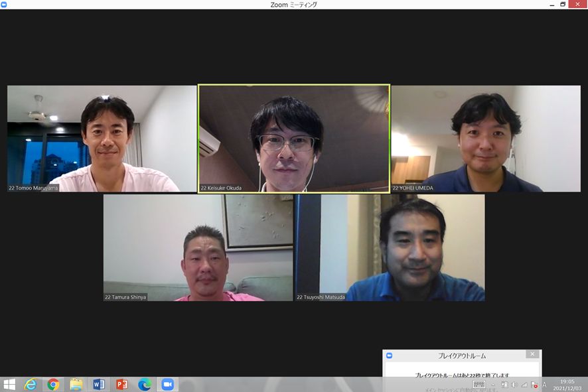Open Google Chrome from the taskbar
This screenshot has height=392, width=588.
click(x=53, y=385)
